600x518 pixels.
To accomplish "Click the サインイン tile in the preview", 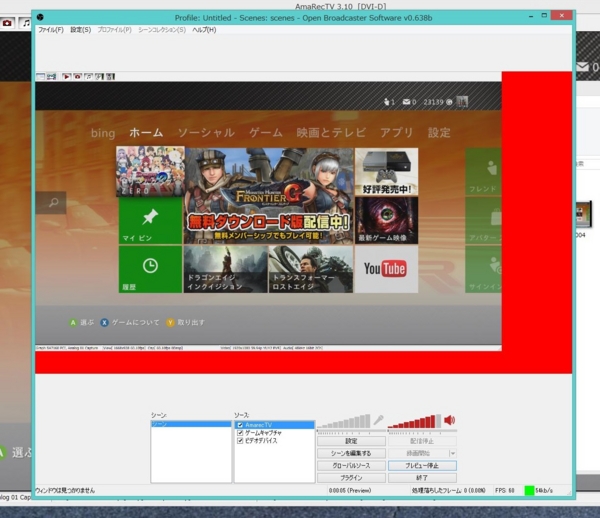I will [483, 269].
